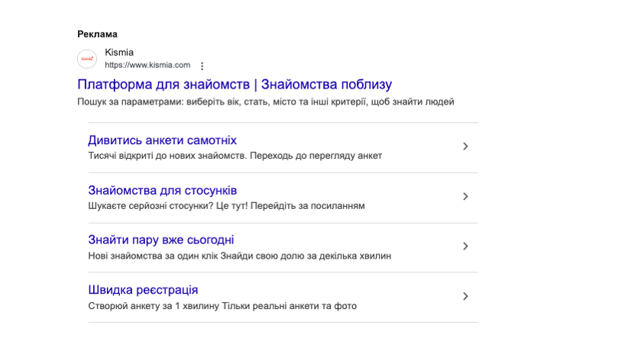Open the three-dot ad options menu
Image resolution: width=644 pixels, height=354 pixels.
click(x=202, y=66)
